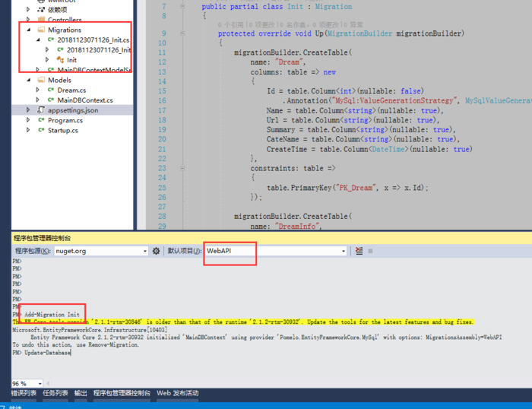Expand the Program.cs node
Viewport: 532px width, 409px height.
point(28,120)
